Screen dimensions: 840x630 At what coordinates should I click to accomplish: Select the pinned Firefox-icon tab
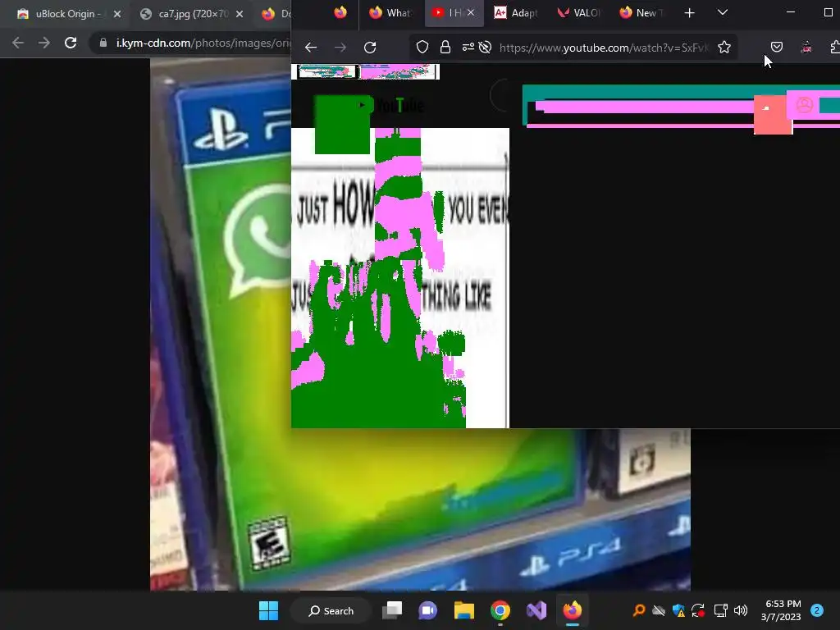click(340, 13)
